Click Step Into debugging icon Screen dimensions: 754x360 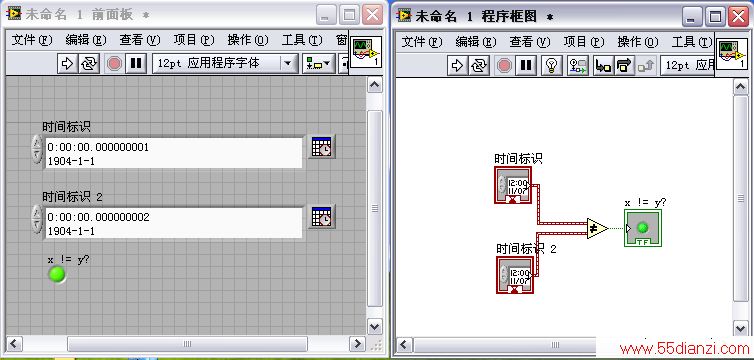point(603,65)
